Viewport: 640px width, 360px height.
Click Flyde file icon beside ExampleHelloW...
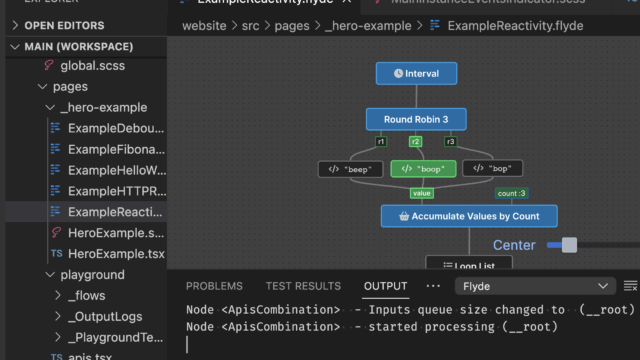point(56,170)
